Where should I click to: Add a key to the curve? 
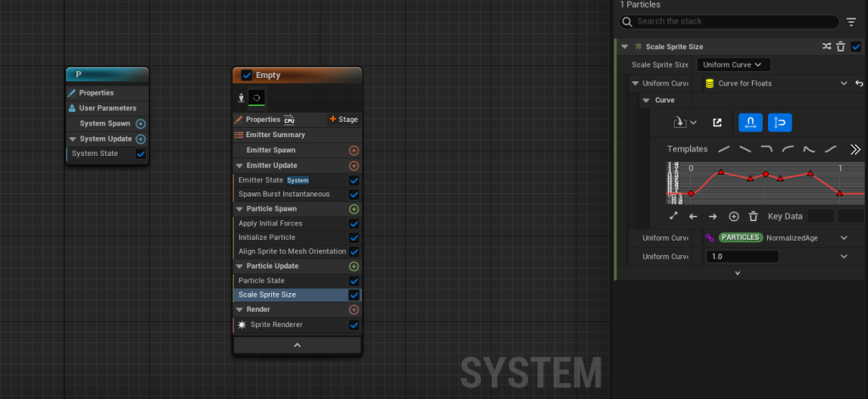734,216
